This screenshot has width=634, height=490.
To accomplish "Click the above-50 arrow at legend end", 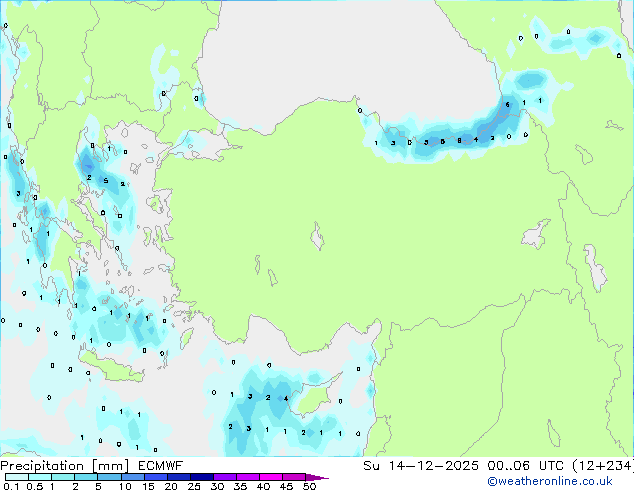I will 317,477.
